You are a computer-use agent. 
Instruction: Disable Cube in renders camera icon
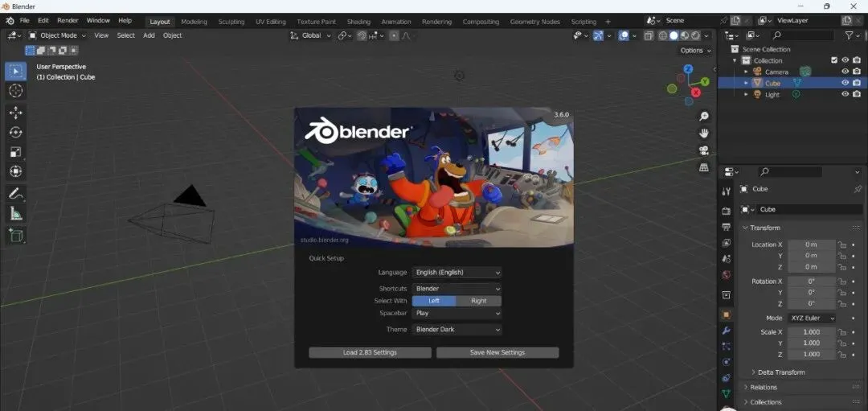[x=857, y=83]
